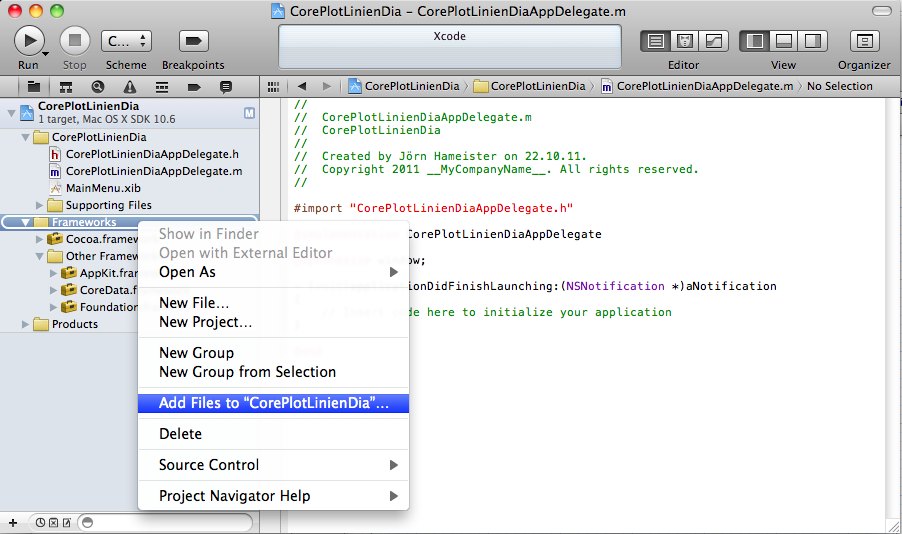Select the Assistant editor icon
This screenshot has height=534, width=902.
[x=685, y=41]
